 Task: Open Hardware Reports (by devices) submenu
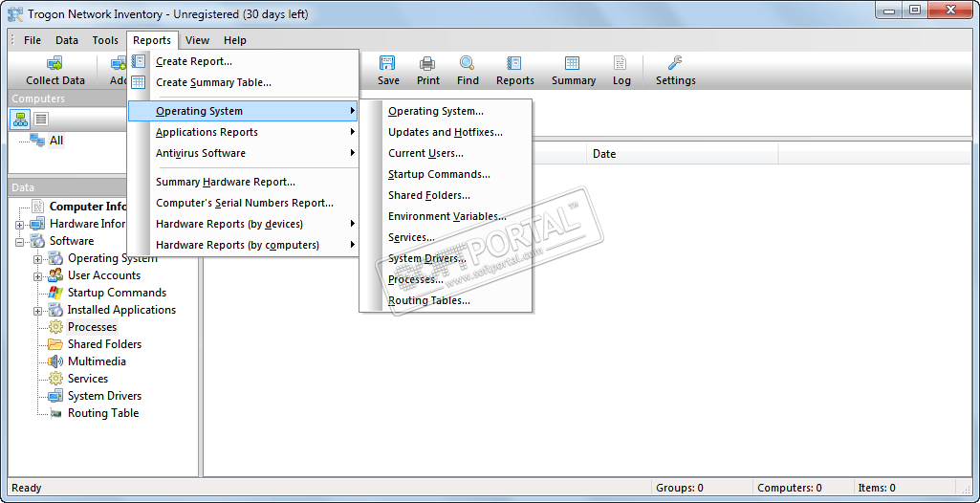tap(243, 224)
